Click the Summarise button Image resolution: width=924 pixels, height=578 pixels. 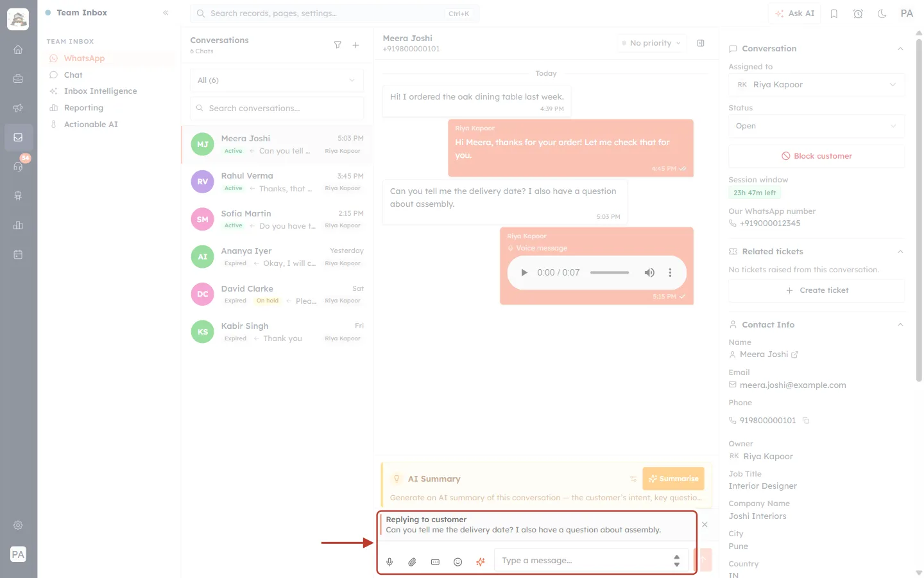click(673, 478)
